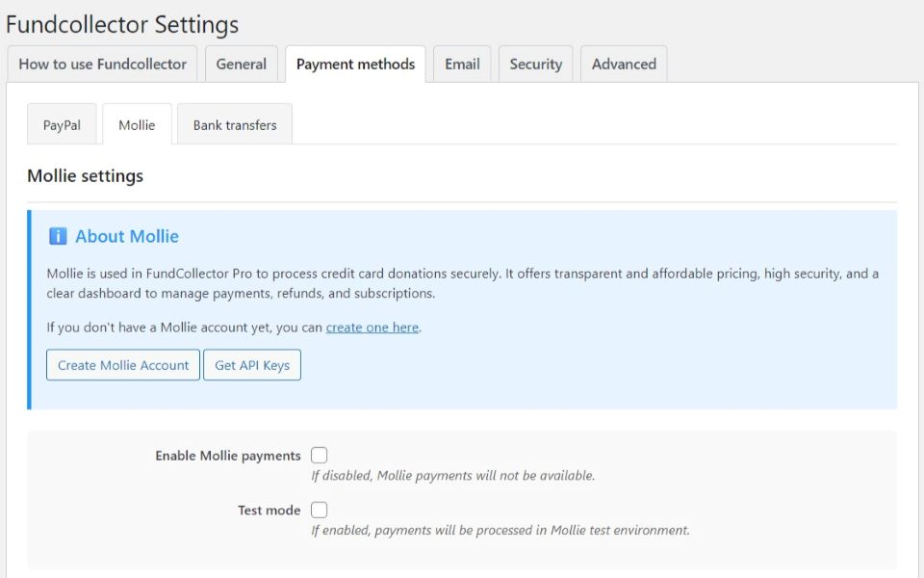Image resolution: width=924 pixels, height=578 pixels.
Task: Follow the 'create one here' link
Action: (x=372, y=328)
